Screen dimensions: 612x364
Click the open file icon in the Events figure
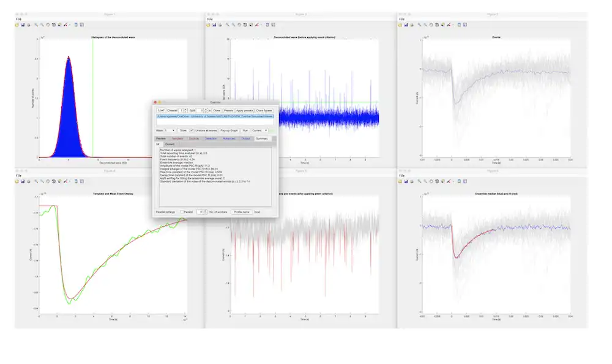coord(400,25)
